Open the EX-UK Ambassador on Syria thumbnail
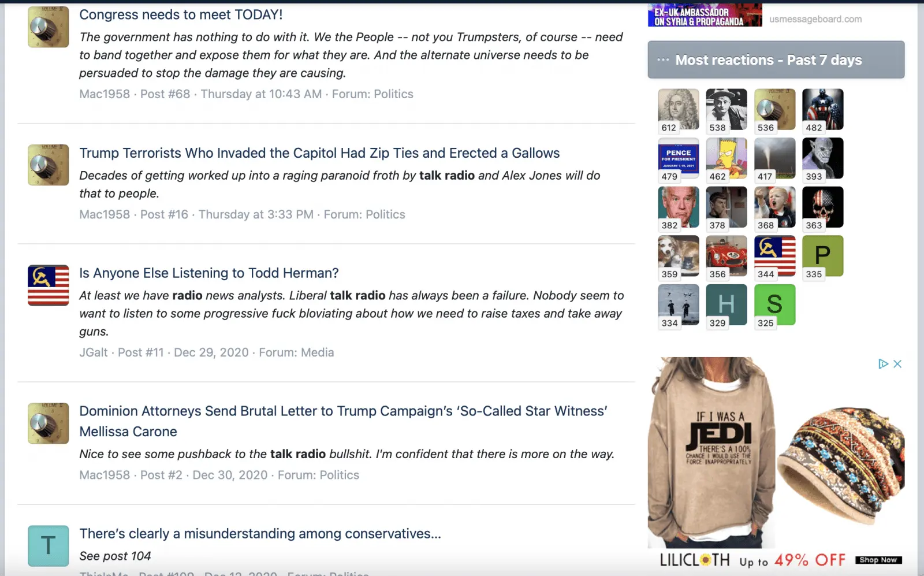The width and height of the screenshot is (924, 576). click(x=705, y=14)
